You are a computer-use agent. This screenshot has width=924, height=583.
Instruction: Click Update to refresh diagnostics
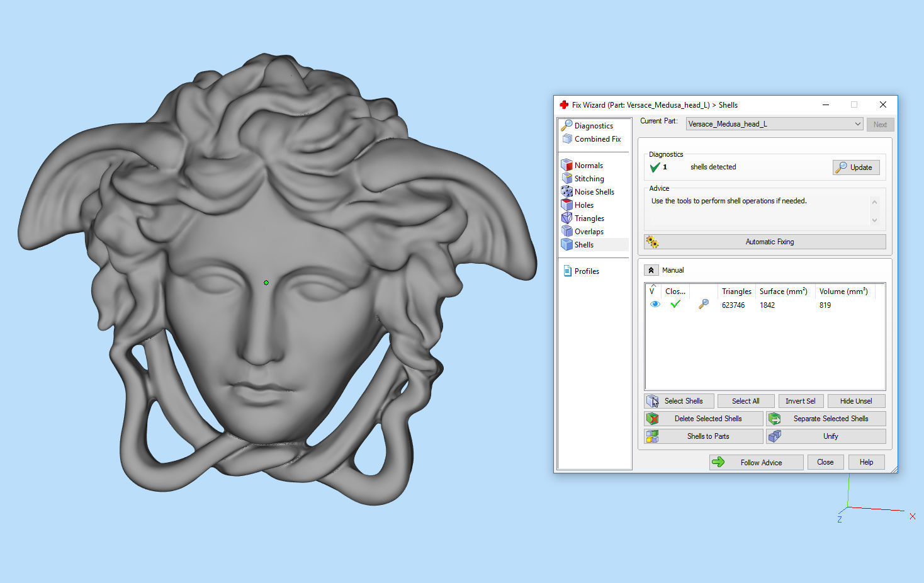coord(856,167)
